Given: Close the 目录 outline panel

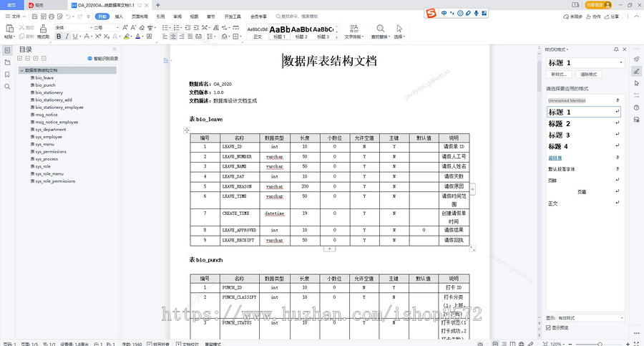Looking at the screenshot, I should pyautogui.click(x=114, y=49).
